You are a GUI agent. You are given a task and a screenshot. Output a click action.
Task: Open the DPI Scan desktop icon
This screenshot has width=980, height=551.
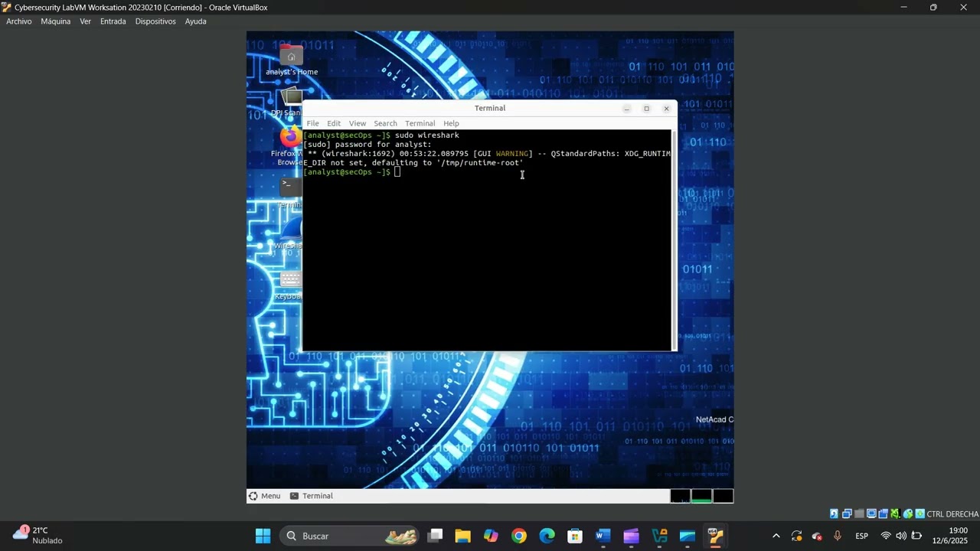287,103
